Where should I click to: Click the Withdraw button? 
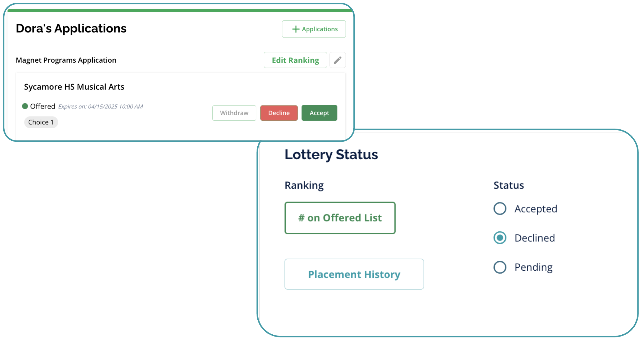pos(234,113)
